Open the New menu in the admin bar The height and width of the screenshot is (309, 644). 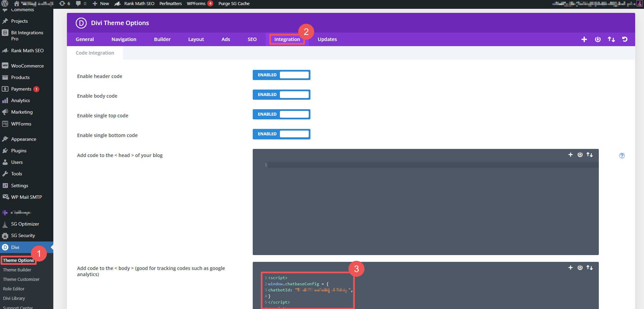pos(101,3)
